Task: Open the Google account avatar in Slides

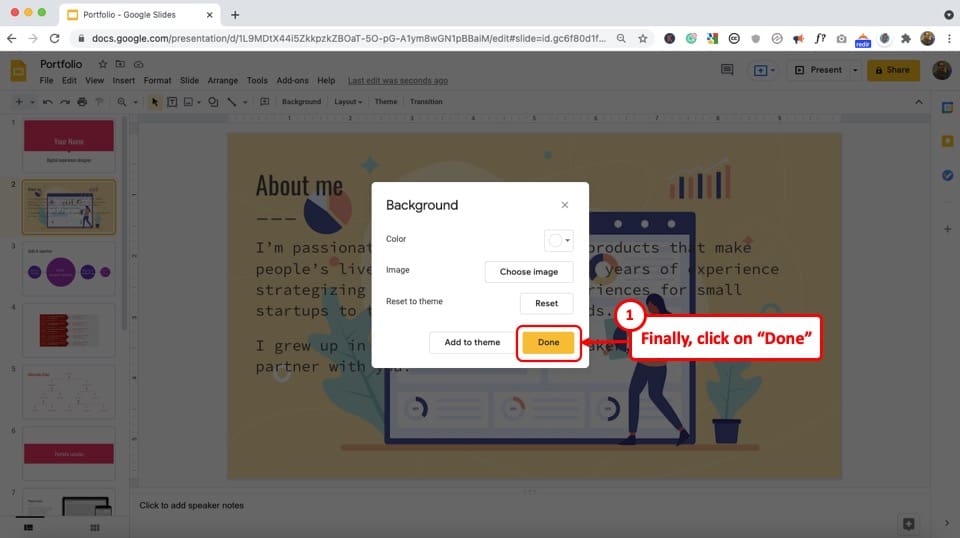Action: (x=942, y=70)
